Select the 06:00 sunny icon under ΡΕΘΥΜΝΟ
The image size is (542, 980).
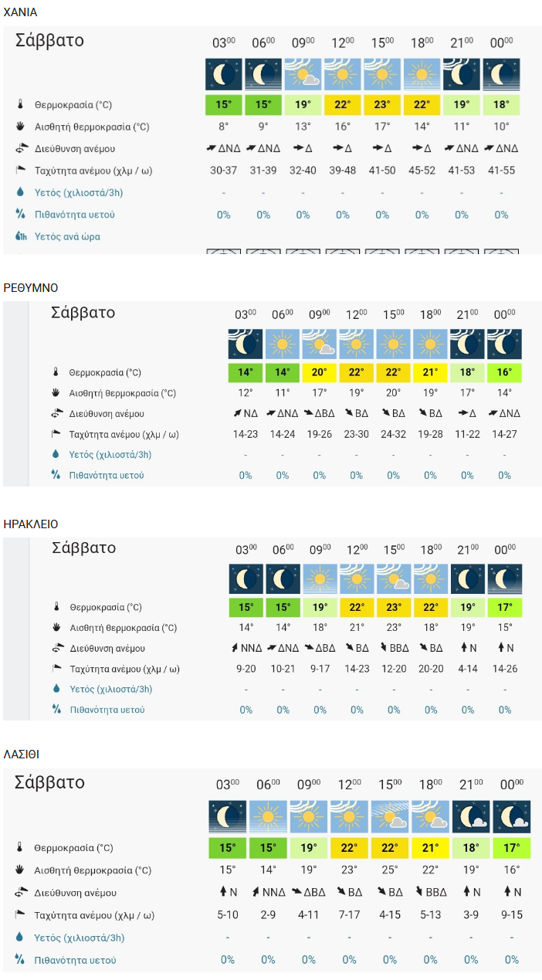click(x=283, y=344)
